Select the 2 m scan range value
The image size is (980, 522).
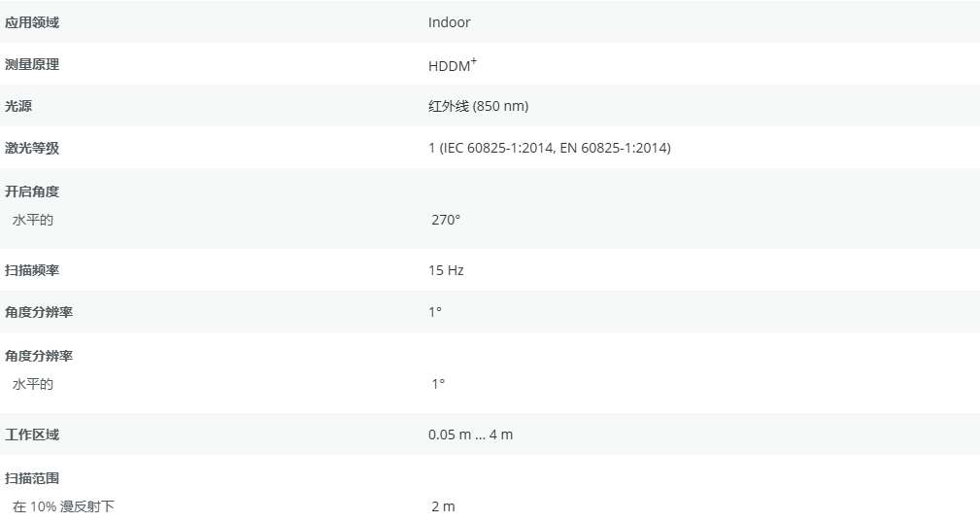click(443, 506)
